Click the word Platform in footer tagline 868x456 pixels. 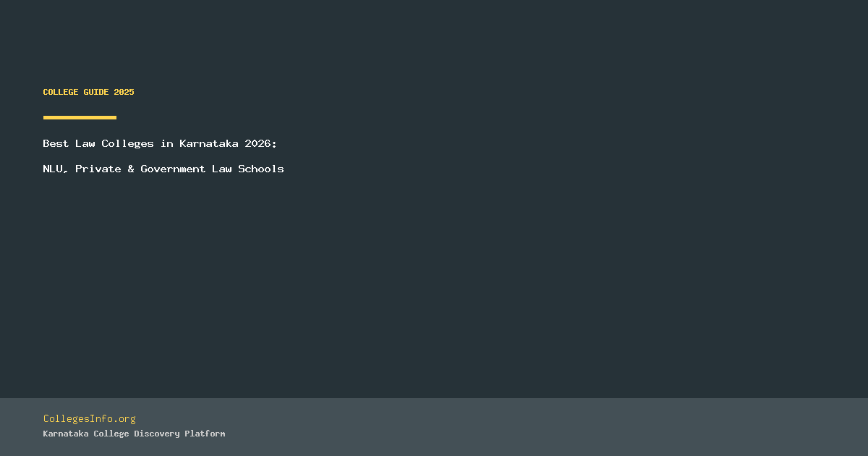click(205, 434)
